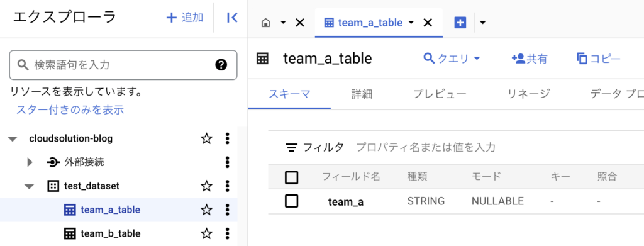Click the home tab icon
This screenshot has height=246, width=644.
[266, 23]
